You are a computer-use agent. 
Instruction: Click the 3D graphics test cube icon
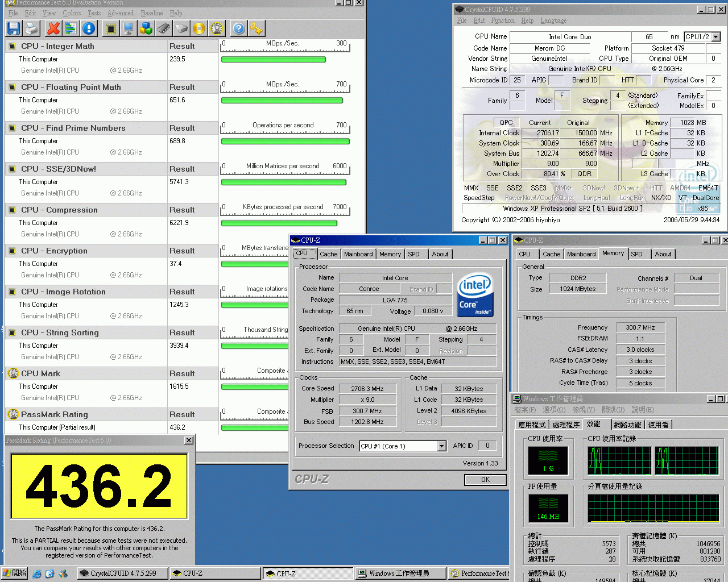144,28
